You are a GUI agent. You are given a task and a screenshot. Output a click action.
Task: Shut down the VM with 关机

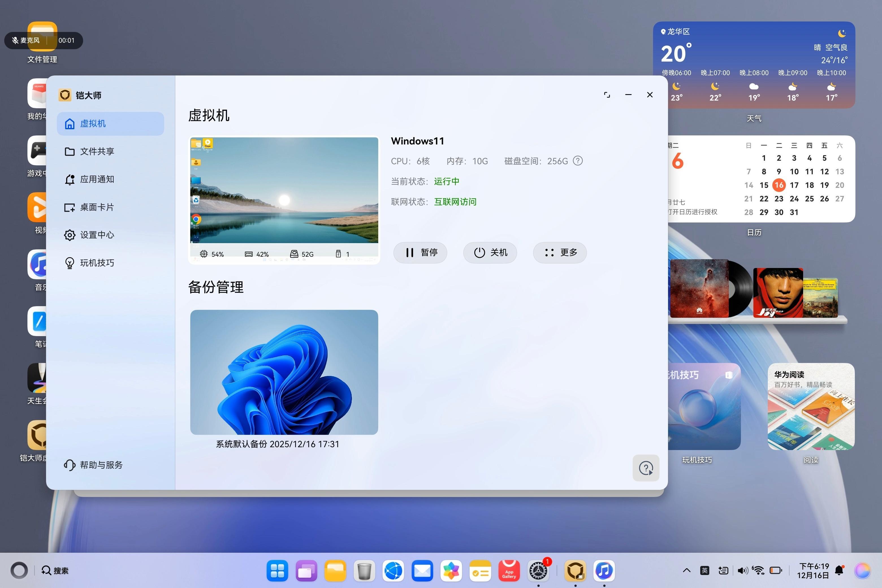(490, 252)
